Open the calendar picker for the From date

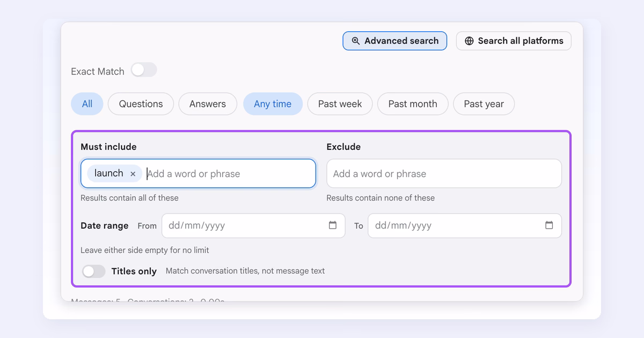pos(333,225)
